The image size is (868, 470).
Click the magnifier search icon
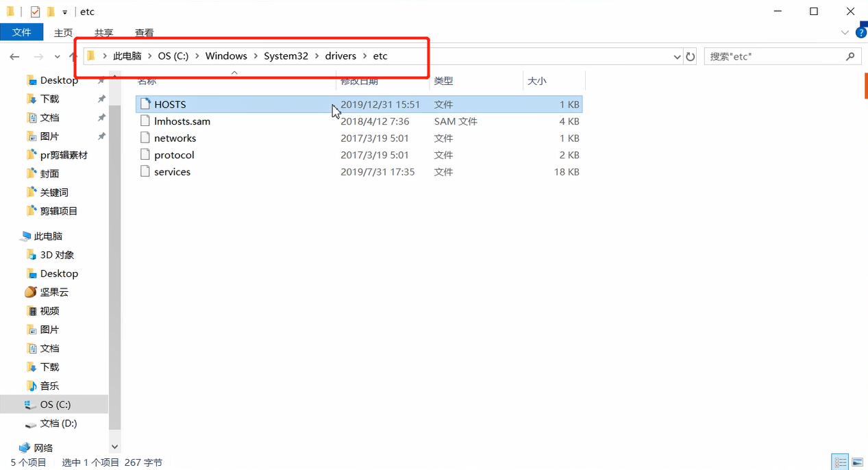(x=851, y=56)
